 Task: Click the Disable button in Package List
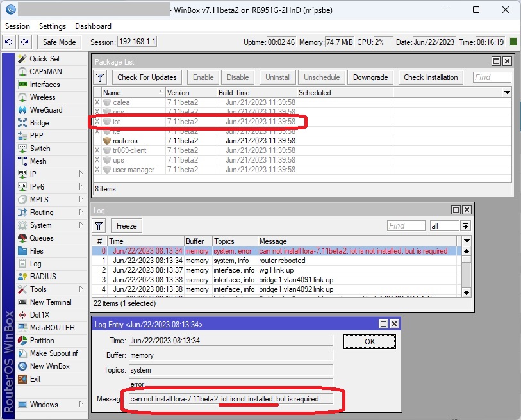238,77
